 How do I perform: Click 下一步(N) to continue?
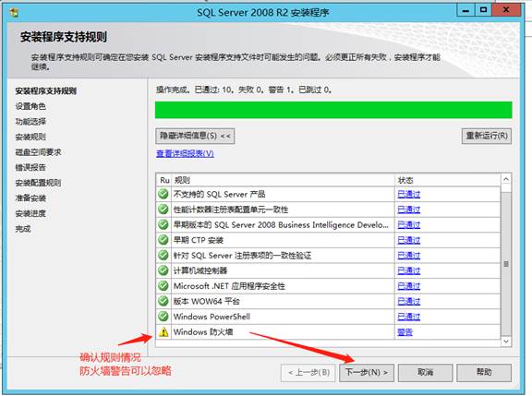367,373
